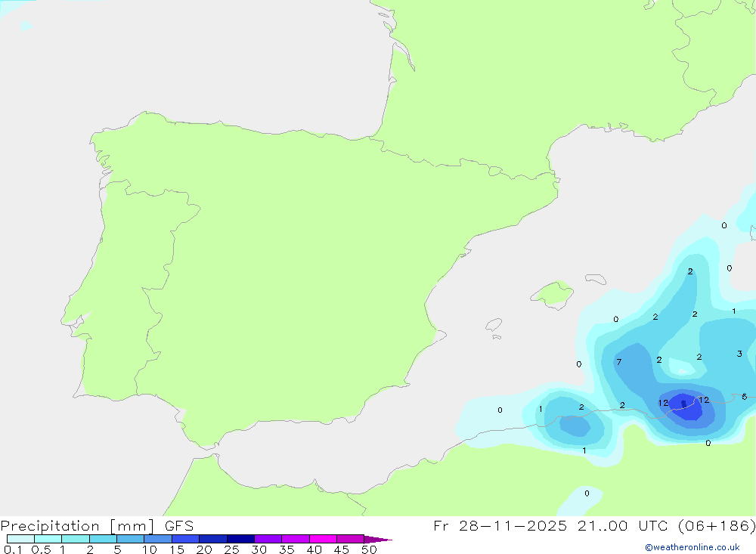Click the 0.5–1 mm legend swatch
This screenshot has width=756, height=554.
pyautogui.click(x=48, y=539)
